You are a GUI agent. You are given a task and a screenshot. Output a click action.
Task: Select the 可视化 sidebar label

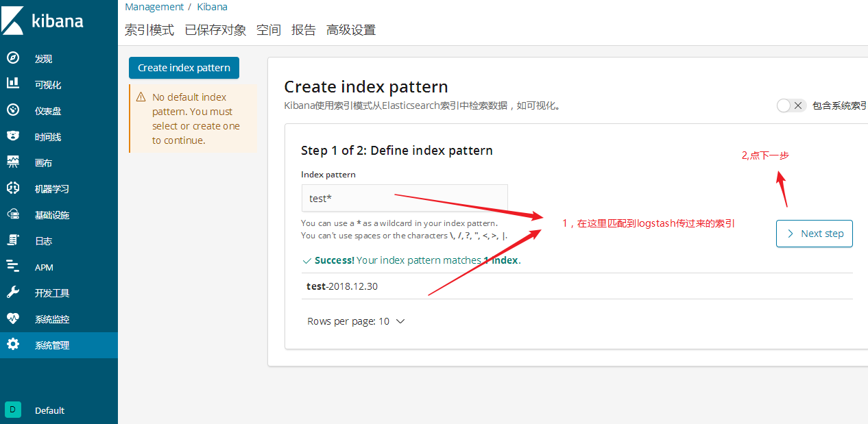48,85
